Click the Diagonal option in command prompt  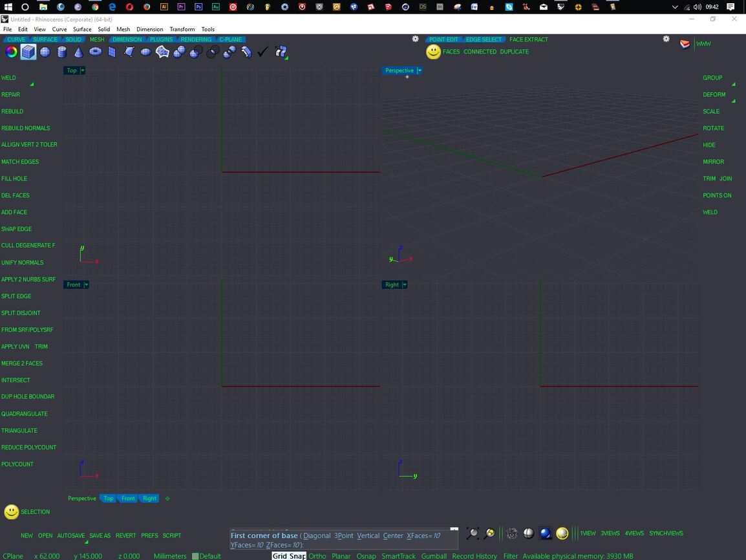point(317,535)
